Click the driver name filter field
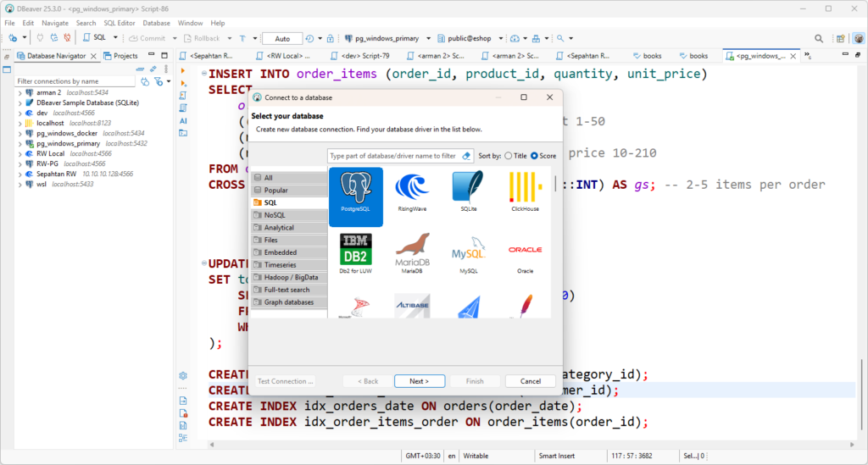 coord(394,156)
